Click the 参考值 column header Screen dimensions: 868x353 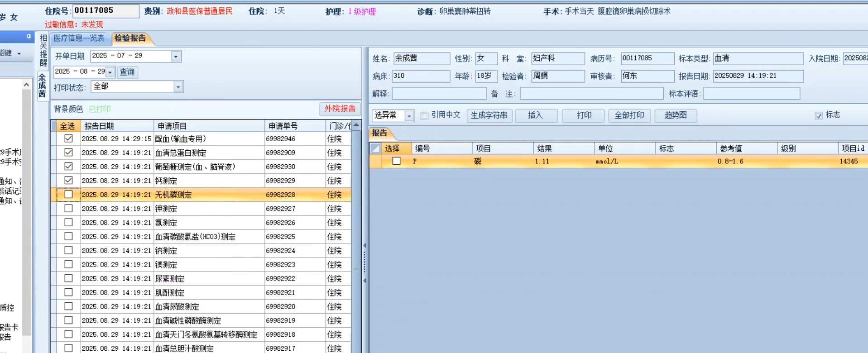pyautogui.click(x=747, y=148)
